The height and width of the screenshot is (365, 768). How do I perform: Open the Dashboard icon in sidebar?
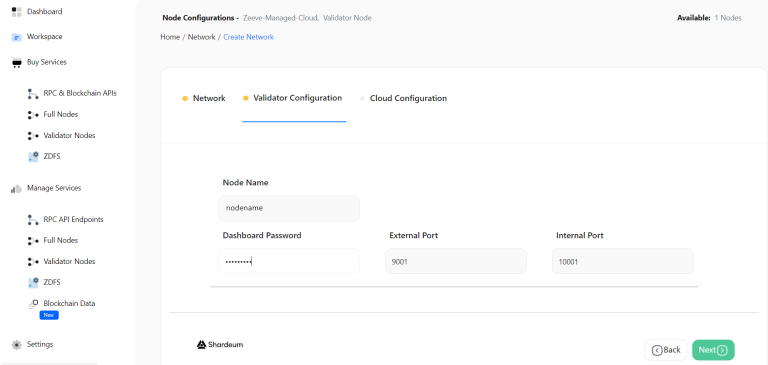click(x=17, y=12)
